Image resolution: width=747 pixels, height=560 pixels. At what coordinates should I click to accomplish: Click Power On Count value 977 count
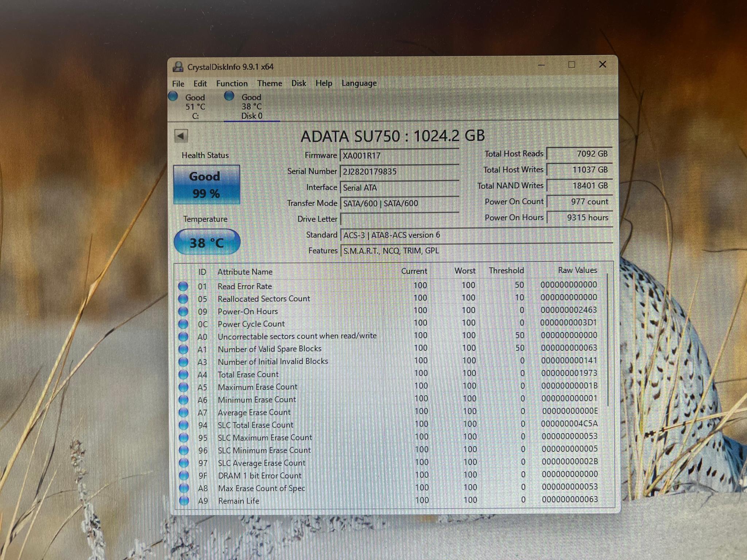point(580,202)
